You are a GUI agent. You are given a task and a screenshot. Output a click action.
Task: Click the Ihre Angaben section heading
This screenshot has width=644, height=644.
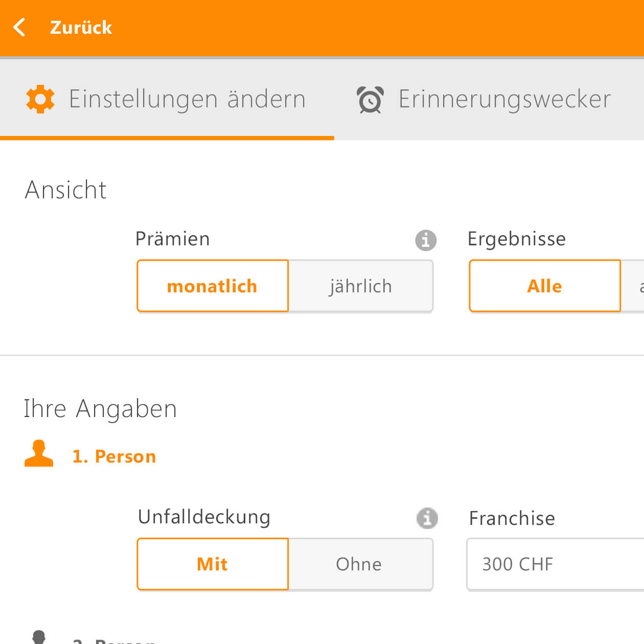[100, 409]
